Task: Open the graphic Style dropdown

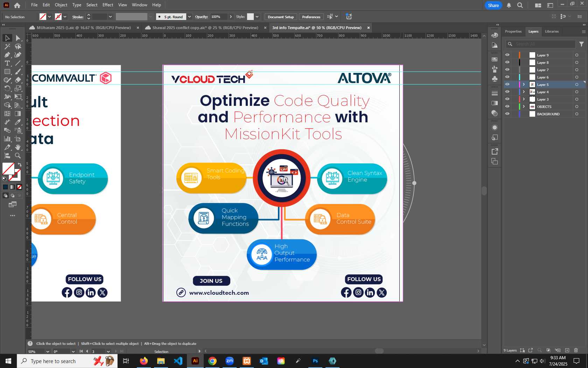Action: [x=257, y=17]
